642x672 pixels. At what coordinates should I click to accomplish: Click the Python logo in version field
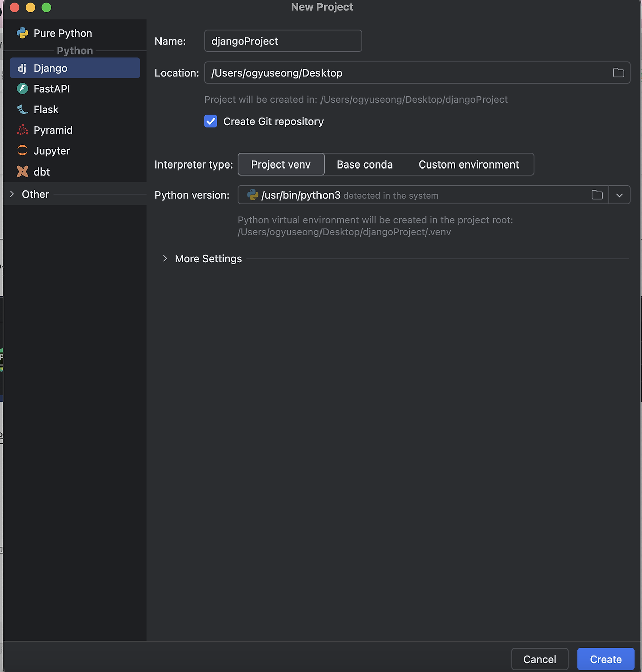tap(253, 195)
